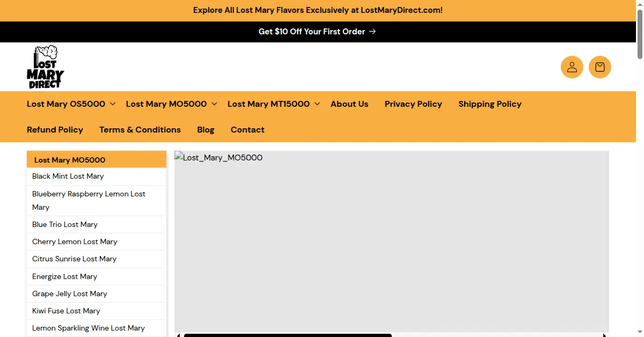The width and height of the screenshot is (644, 337).
Task: Open the Shipping Policy page
Action: (x=490, y=104)
